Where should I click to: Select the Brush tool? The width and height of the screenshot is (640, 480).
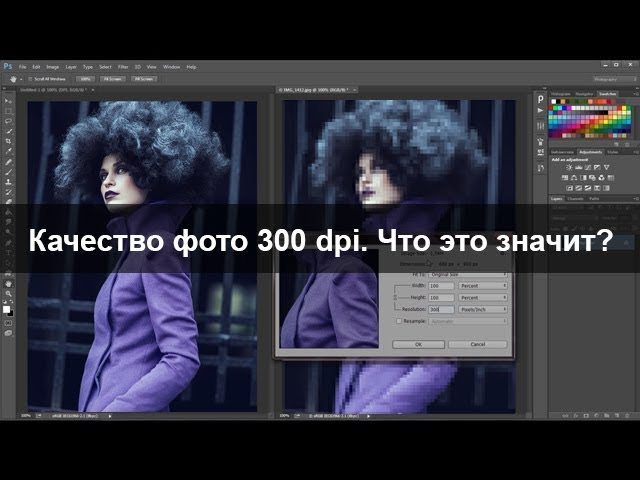pyautogui.click(x=8, y=172)
